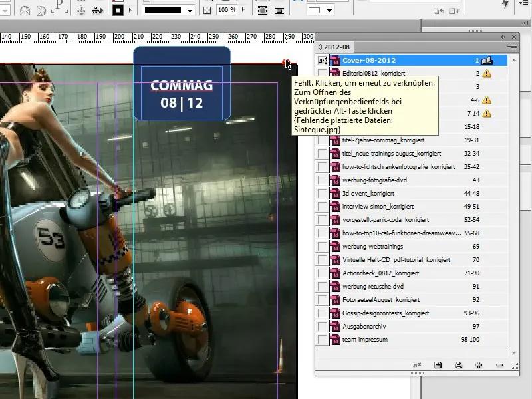The image size is (532, 399).
Task: Click the book list scroll-down arrow
Action: (x=514, y=353)
